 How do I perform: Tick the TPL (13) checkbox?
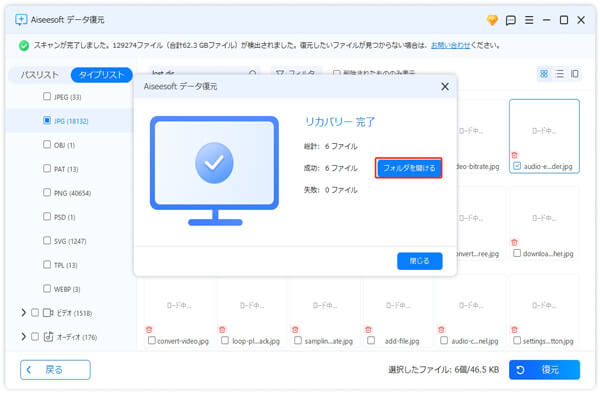(x=47, y=264)
